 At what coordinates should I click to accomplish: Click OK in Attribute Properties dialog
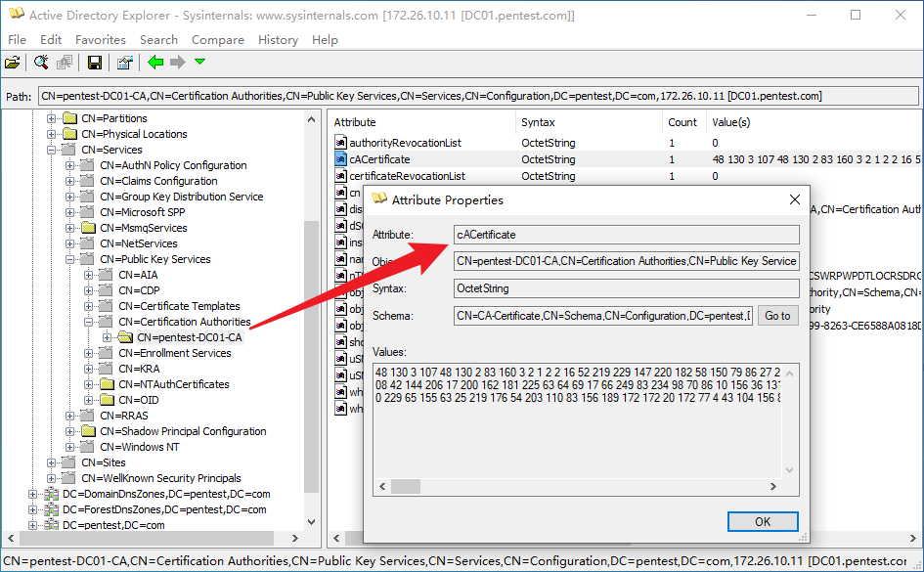click(x=763, y=521)
